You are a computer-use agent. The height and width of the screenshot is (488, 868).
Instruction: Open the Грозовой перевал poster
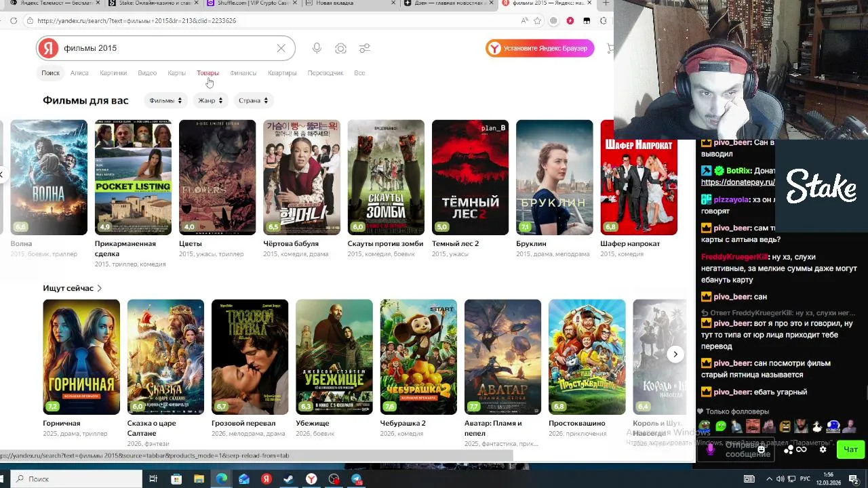pos(250,357)
